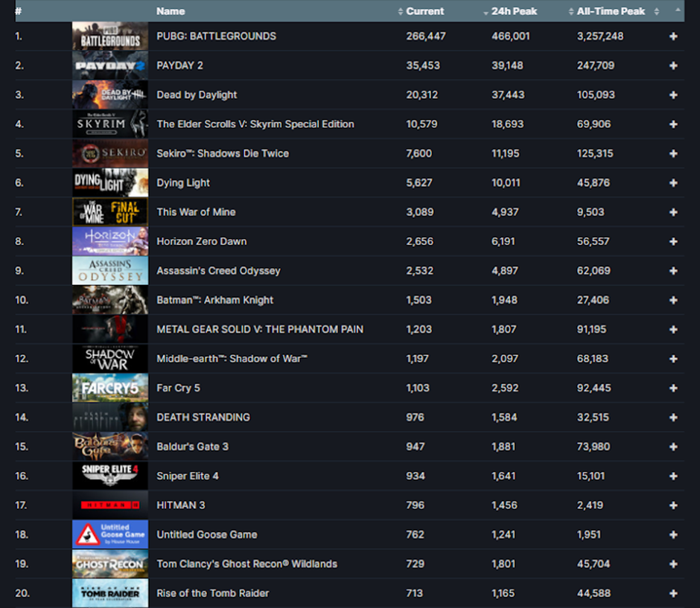Viewport: 700px width, 608px height.
Task: Click the plus icon for HITMAN 3
Action: point(673,505)
